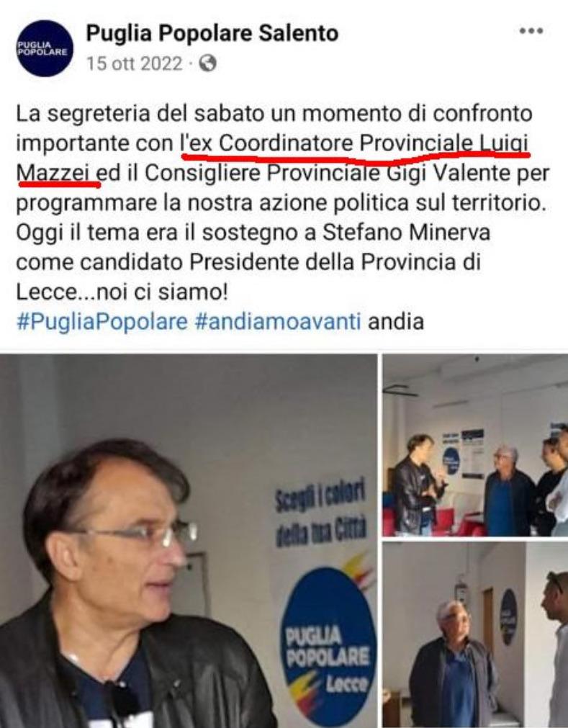This screenshot has width=568, height=728.
Task: Click the Lecce...noi ci siamo! sentence
Action: click(x=122, y=292)
